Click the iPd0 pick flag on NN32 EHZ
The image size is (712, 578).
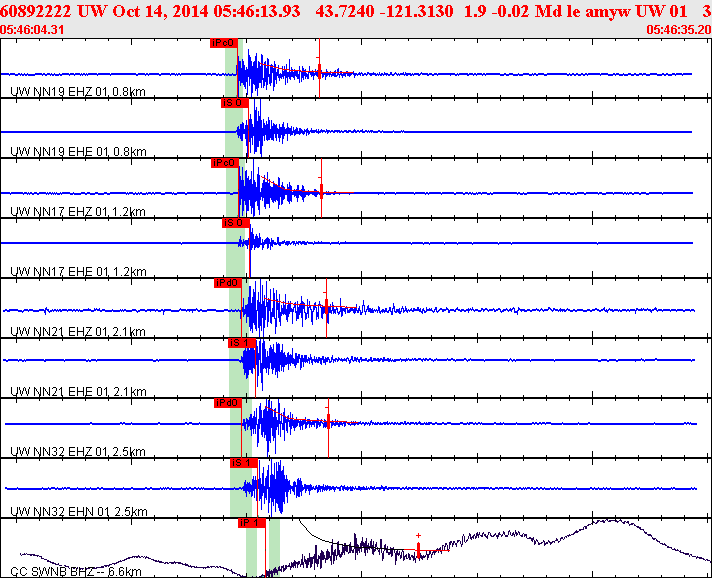pos(227,403)
